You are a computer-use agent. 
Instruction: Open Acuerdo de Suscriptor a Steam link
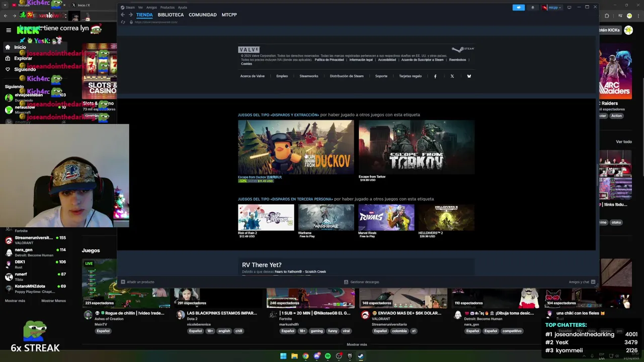[x=422, y=60]
